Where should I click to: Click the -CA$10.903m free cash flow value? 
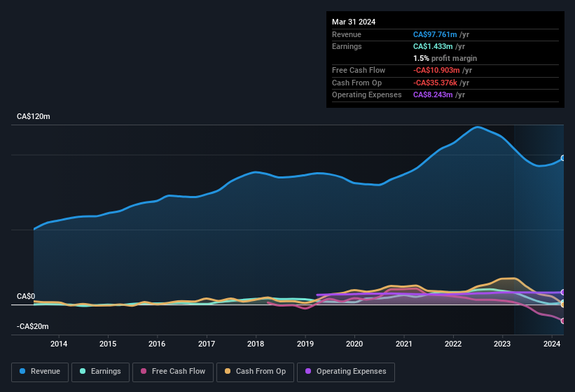[x=436, y=70]
